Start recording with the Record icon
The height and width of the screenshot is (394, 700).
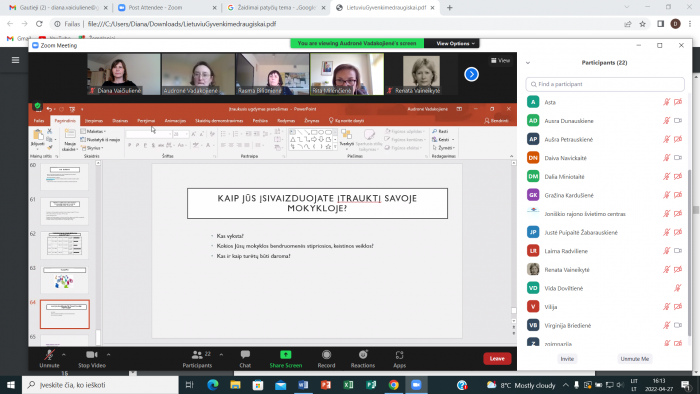(326, 355)
